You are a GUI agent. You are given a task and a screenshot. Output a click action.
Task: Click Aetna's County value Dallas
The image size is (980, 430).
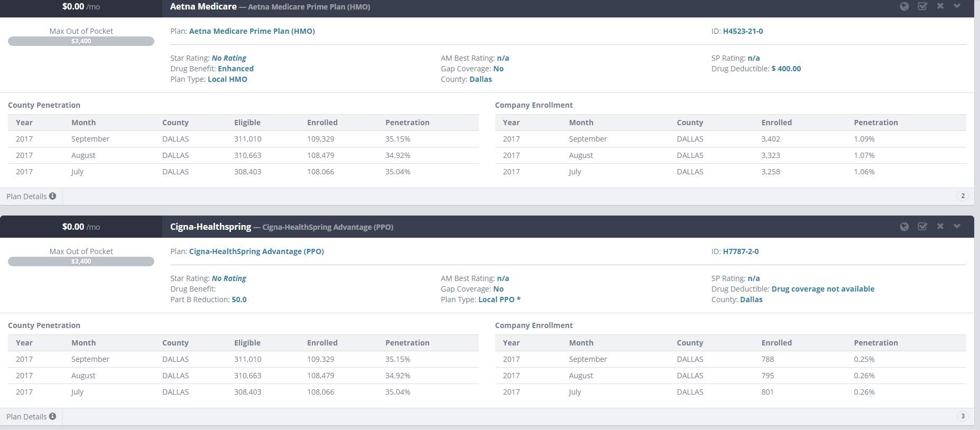pos(480,79)
